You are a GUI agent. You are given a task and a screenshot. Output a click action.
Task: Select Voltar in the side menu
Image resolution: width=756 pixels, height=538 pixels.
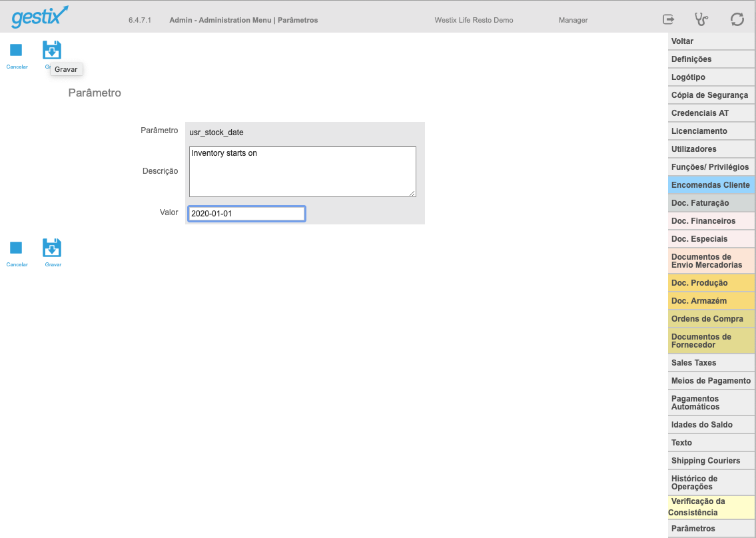(x=711, y=41)
